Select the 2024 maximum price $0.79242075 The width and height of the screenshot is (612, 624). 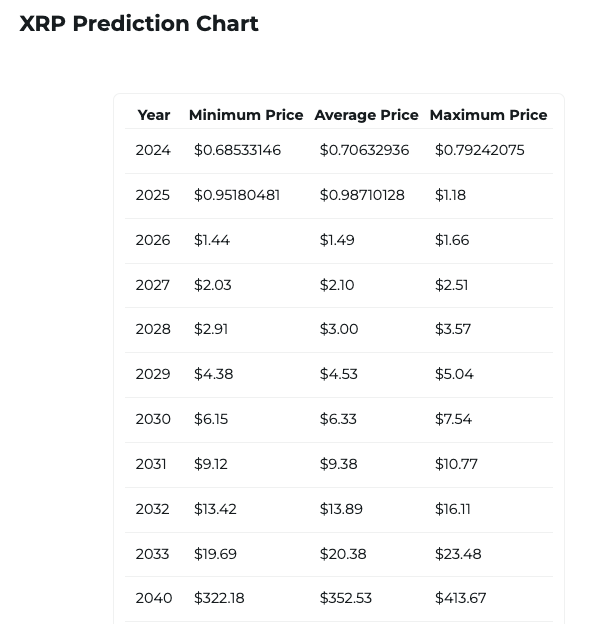(x=480, y=150)
